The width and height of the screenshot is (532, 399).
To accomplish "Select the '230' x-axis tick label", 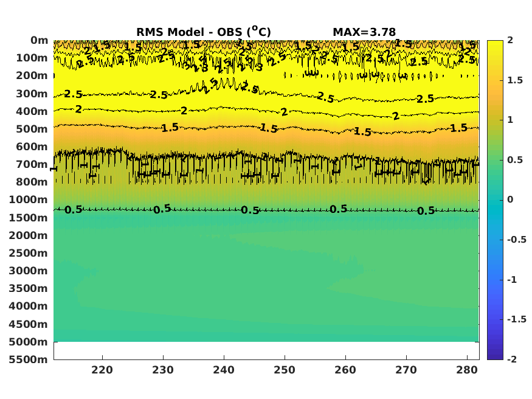I will coord(163,370).
